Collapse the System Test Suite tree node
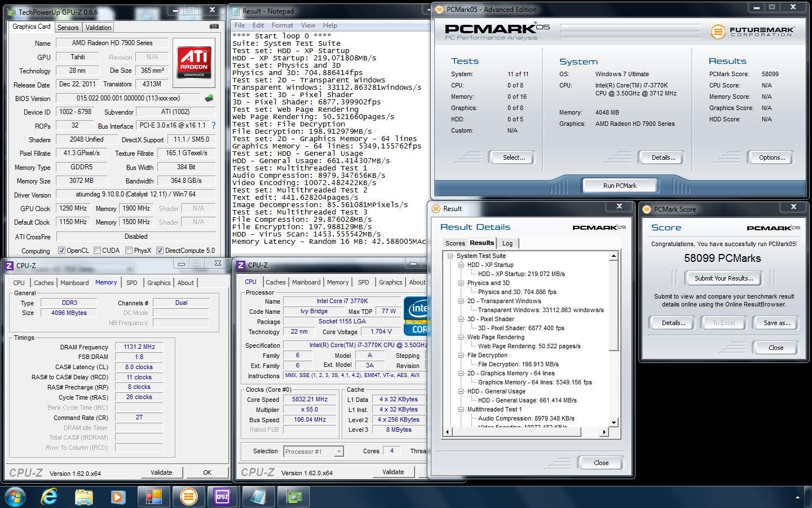This screenshot has width=812, height=508. pos(450,256)
